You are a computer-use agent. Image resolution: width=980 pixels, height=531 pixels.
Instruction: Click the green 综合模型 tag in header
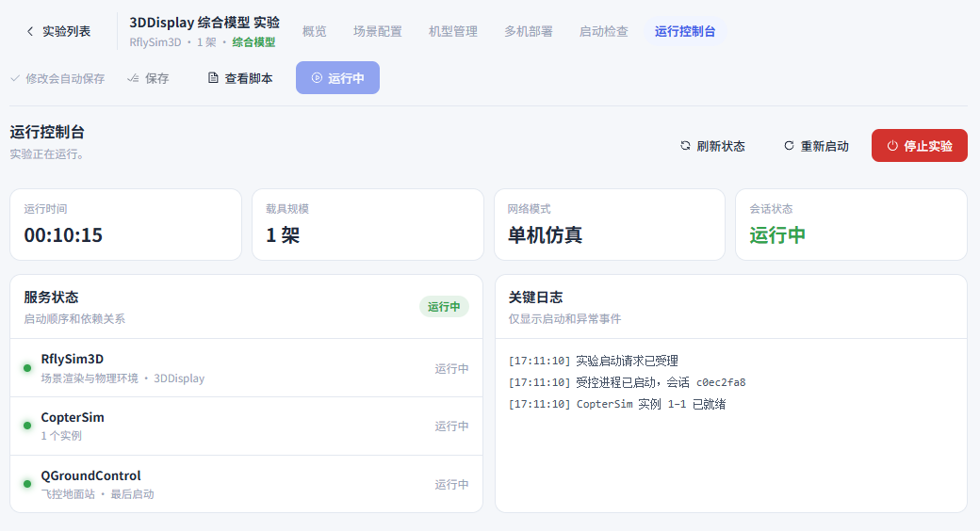coord(253,42)
